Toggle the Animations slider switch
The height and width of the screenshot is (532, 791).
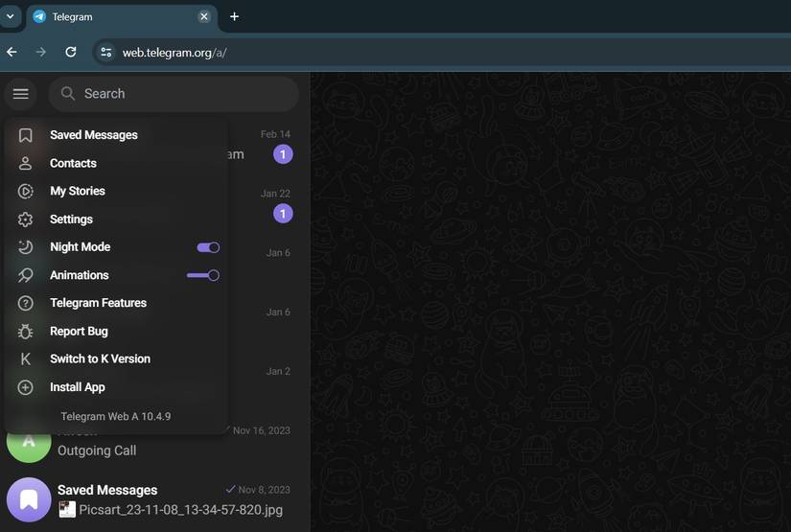203,275
